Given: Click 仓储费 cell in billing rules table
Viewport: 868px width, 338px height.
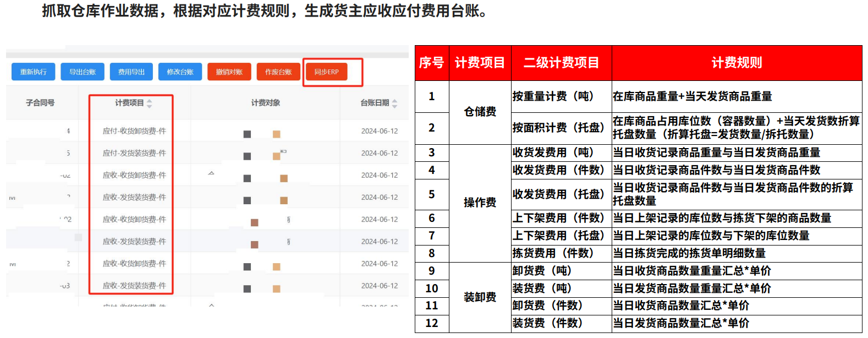Looking at the screenshot, I should pyautogui.click(x=480, y=112).
